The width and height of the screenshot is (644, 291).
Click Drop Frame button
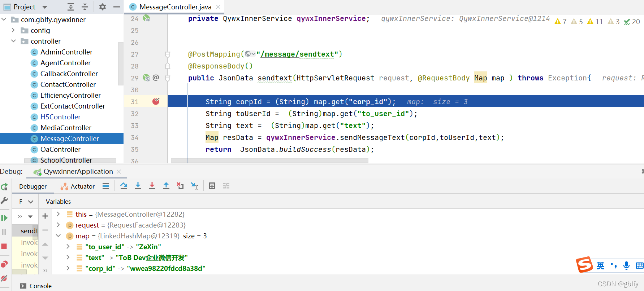click(180, 186)
